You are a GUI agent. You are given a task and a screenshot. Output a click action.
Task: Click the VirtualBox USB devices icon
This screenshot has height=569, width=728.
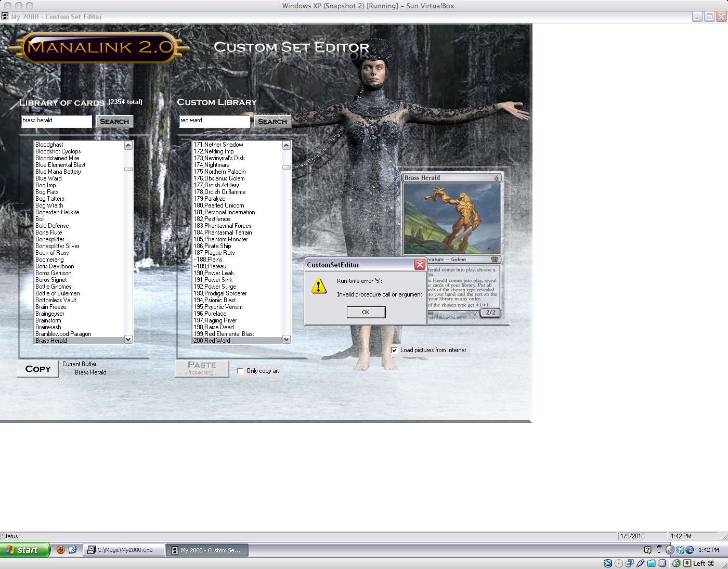[x=641, y=563]
